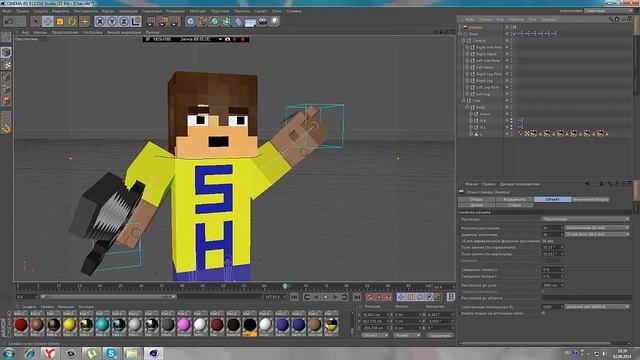
Task: Collapse the Body group in object tree
Action: pyautogui.click(x=467, y=107)
